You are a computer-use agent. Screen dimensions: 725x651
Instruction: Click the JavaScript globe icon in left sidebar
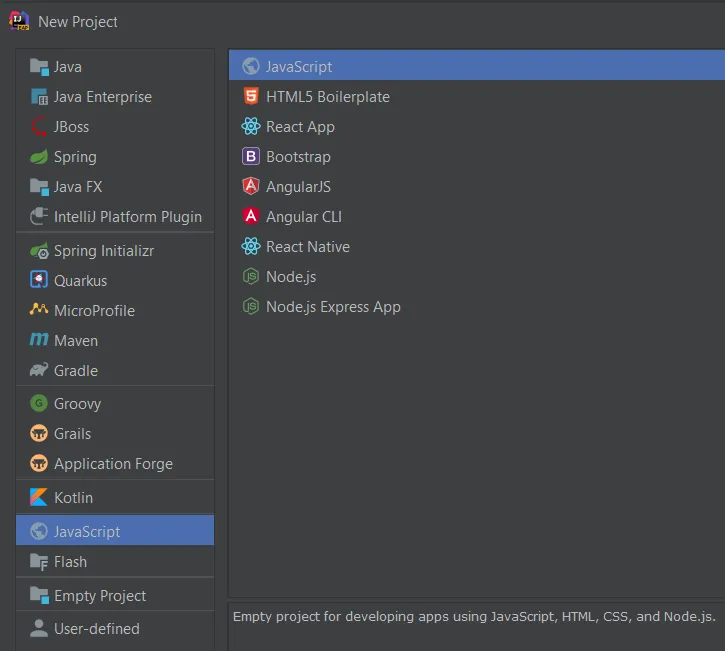click(x=39, y=531)
